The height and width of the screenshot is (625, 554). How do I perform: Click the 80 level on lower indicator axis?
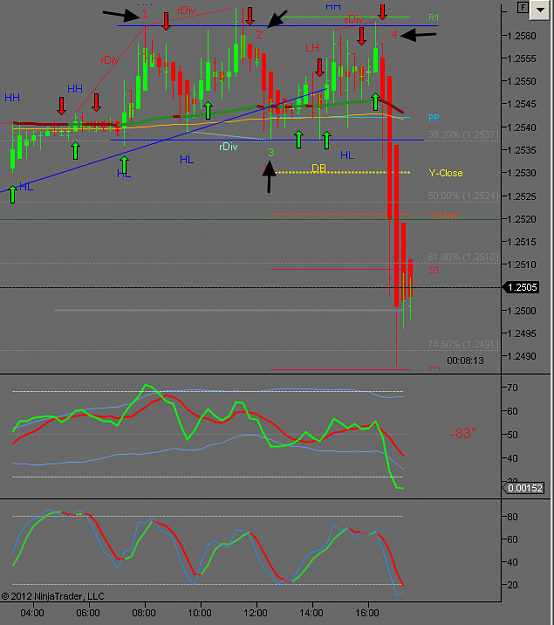(x=513, y=517)
